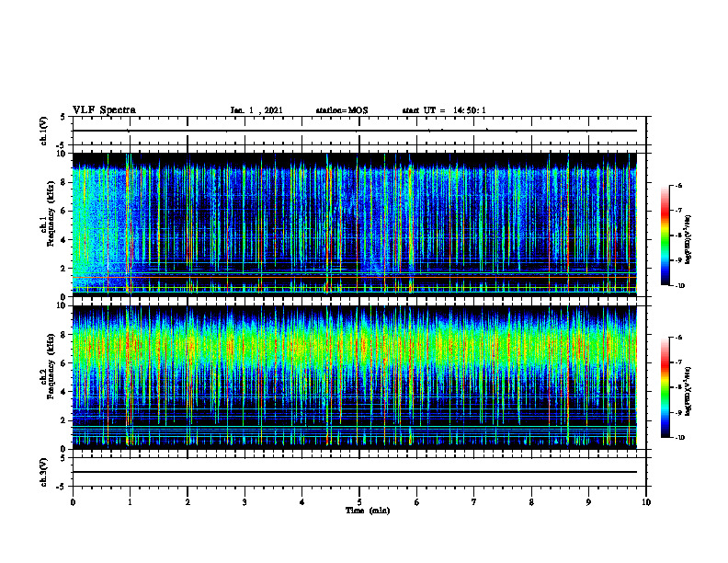Image resolution: width=728 pixels, height=563 pixels.
Task: Click the "1" tick on time axis
Action: pos(130,502)
